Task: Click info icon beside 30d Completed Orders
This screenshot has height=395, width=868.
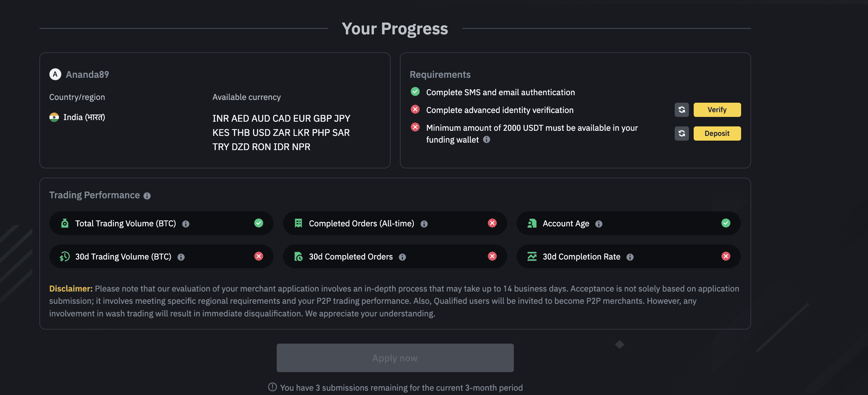Action: pyautogui.click(x=402, y=257)
